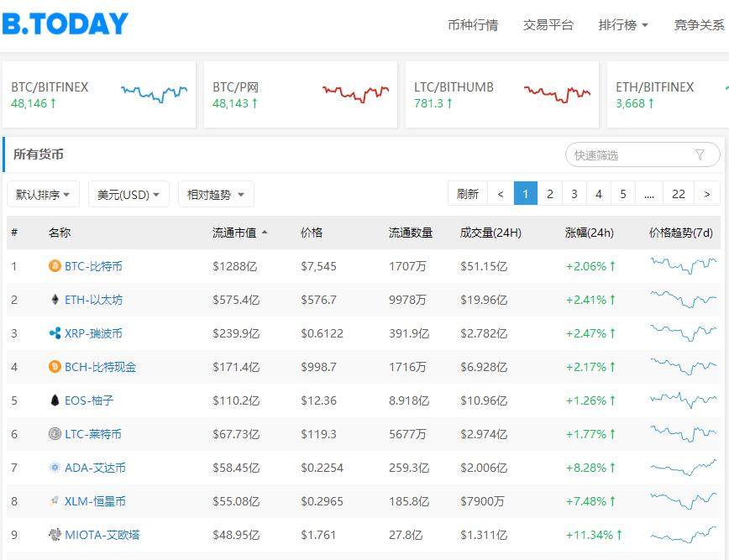Image resolution: width=729 pixels, height=560 pixels.
Task: View EOS 7-day price trend chart
Action: tap(684, 400)
